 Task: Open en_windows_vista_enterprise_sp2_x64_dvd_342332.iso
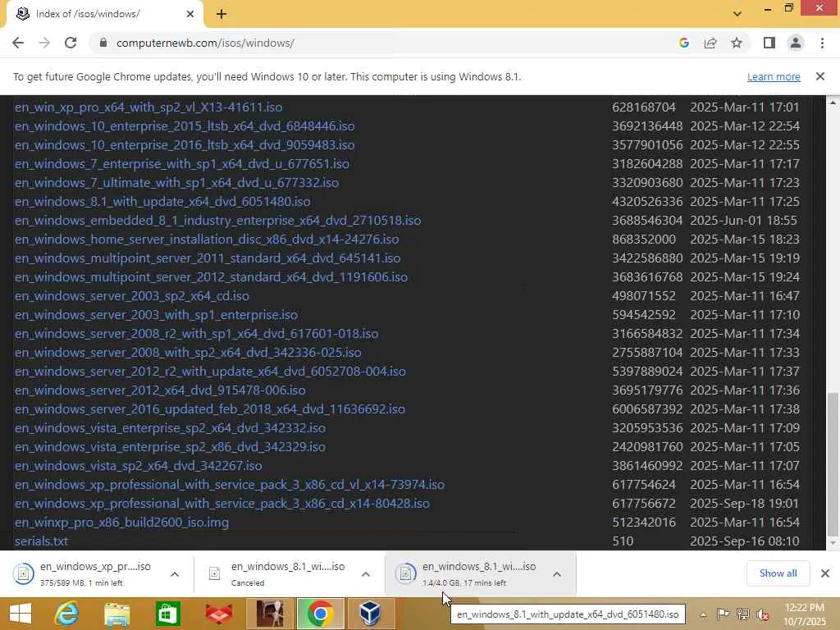[170, 428]
